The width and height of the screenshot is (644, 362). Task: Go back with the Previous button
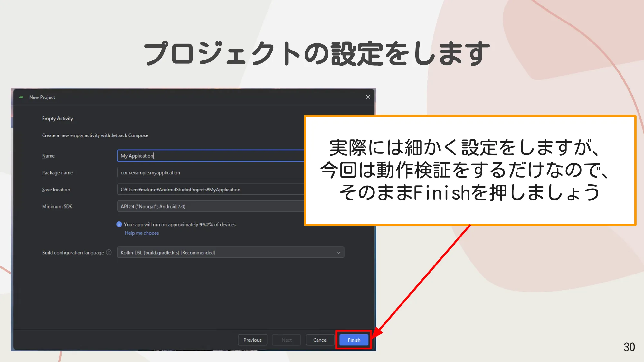point(252,340)
